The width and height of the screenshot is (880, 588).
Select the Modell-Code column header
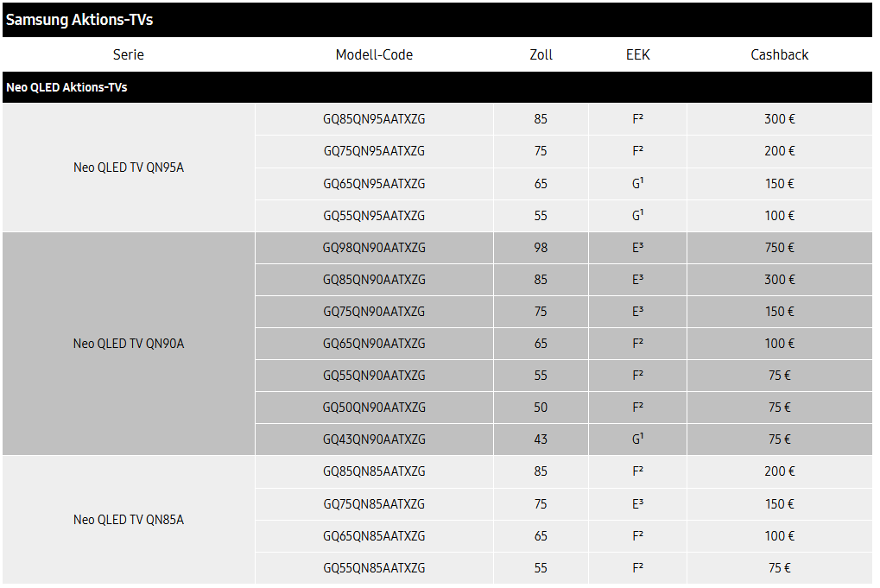[x=374, y=54]
